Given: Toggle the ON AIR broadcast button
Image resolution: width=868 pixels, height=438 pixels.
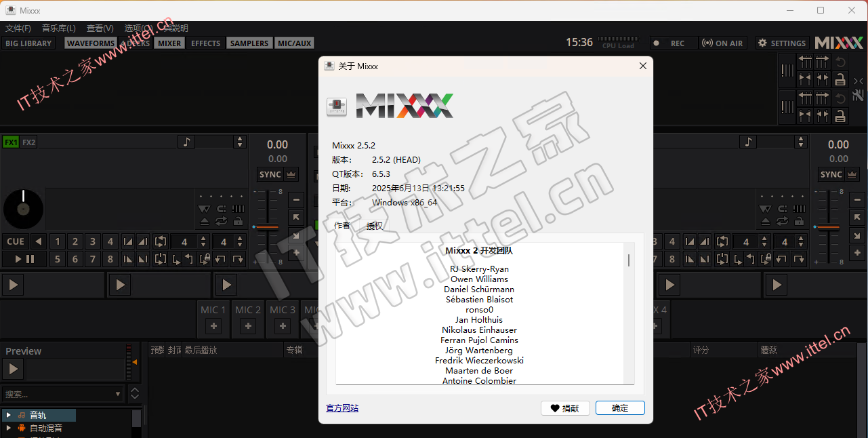Looking at the screenshot, I should click(723, 43).
